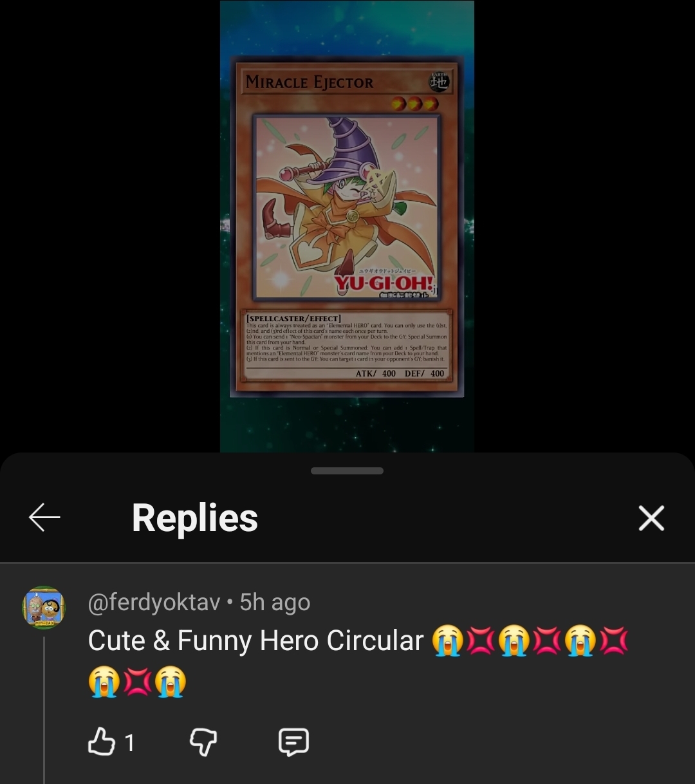Dislike the comment with thumbs down

(203, 742)
